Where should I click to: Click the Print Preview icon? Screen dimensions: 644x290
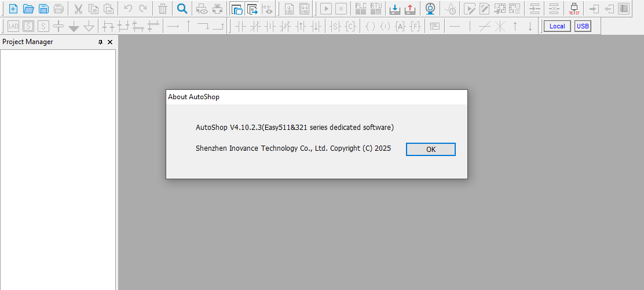(x=202, y=9)
